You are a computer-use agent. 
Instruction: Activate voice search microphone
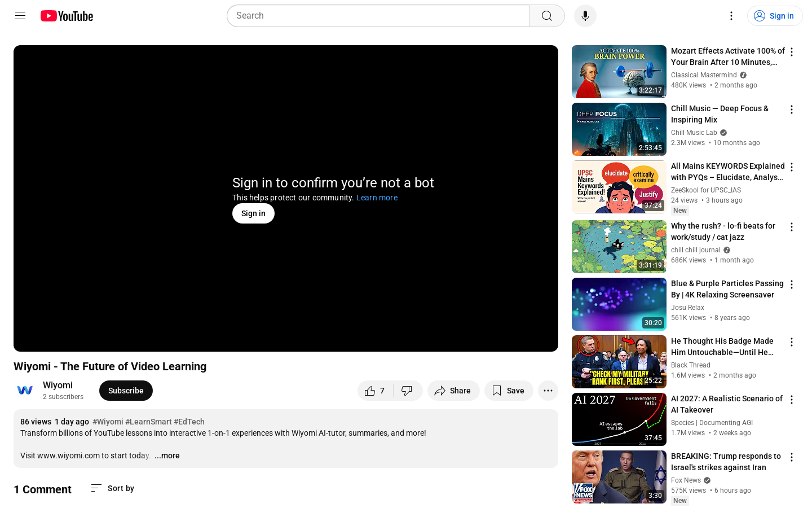pos(585,16)
